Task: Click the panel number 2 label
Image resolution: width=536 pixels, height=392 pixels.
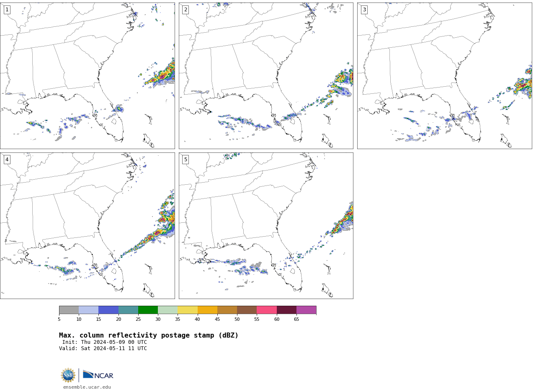Action: (186, 10)
